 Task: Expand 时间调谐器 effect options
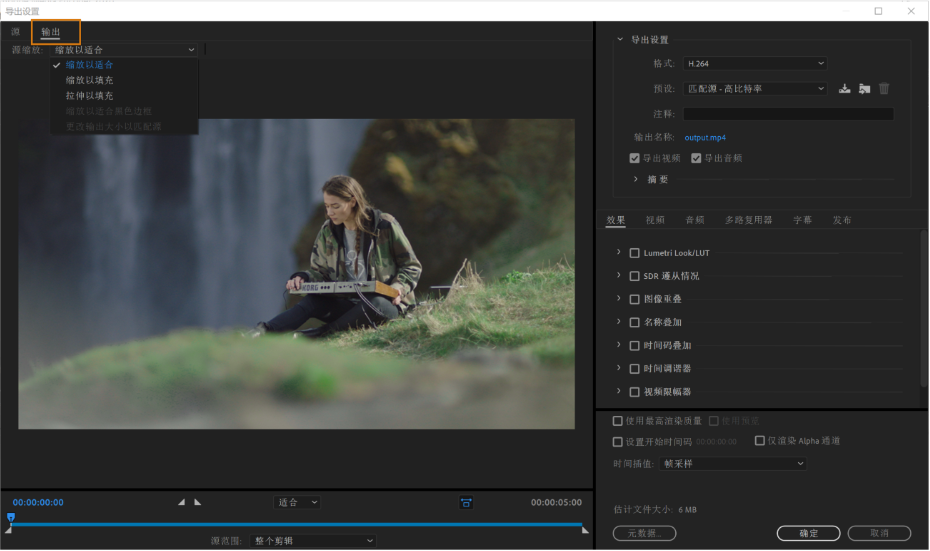click(x=619, y=368)
